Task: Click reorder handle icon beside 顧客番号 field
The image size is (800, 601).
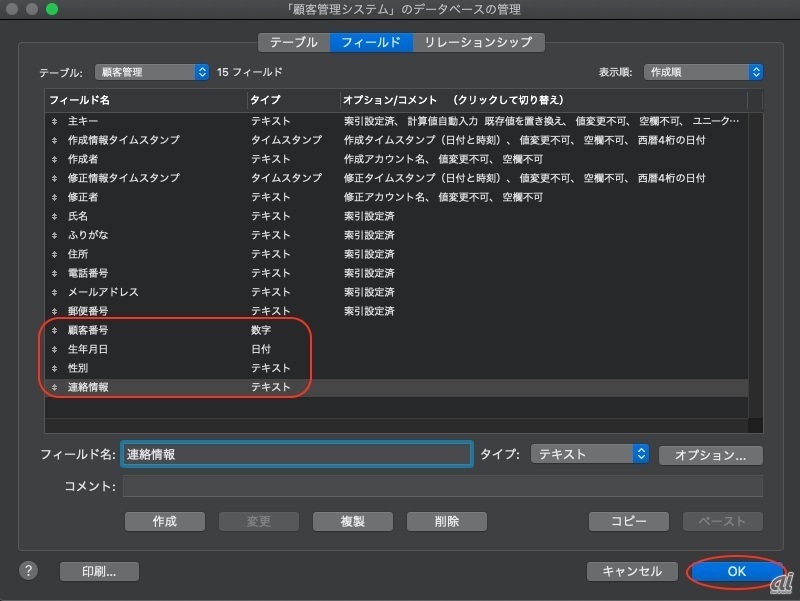Action: pos(56,330)
